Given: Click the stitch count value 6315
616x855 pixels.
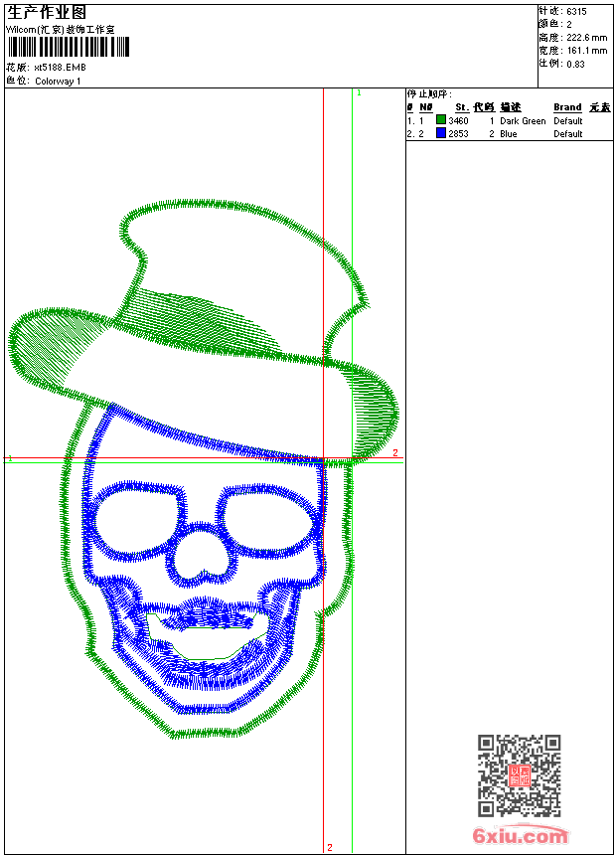Looking at the screenshot, I should (x=576, y=11).
